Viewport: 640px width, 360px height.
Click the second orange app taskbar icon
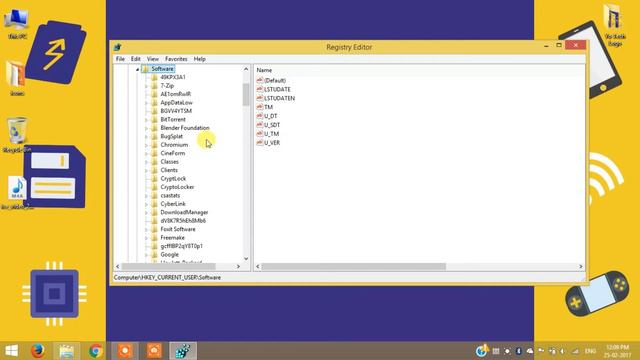pos(154,351)
